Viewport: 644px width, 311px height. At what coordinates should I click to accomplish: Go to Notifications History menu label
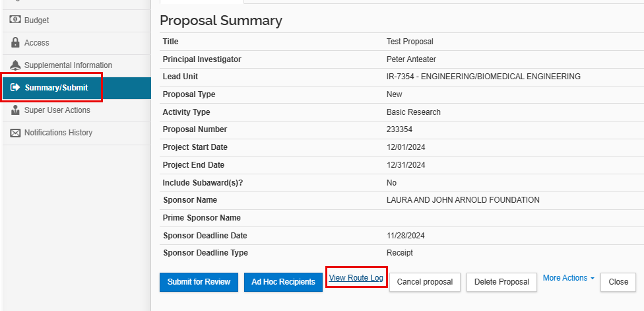click(58, 133)
